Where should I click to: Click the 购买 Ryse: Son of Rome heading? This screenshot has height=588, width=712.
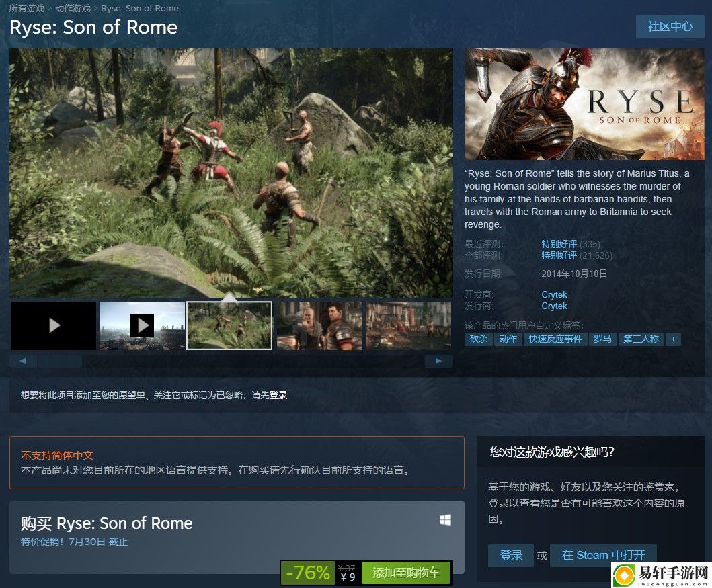107,523
